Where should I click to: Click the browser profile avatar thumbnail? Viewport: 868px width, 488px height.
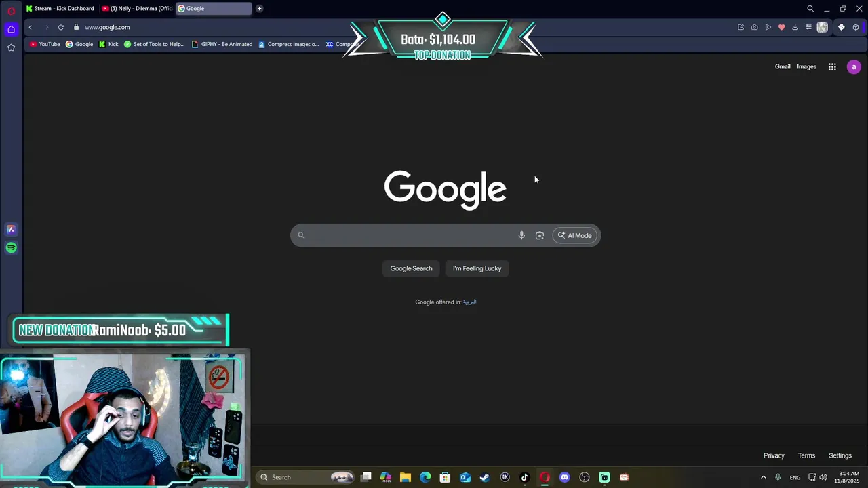(x=823, y=27)
